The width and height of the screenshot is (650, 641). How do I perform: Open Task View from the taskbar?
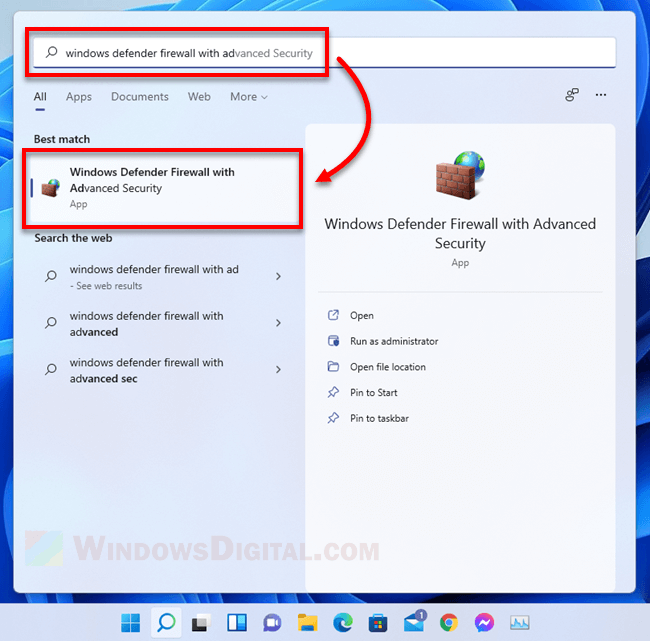[201, 623]
